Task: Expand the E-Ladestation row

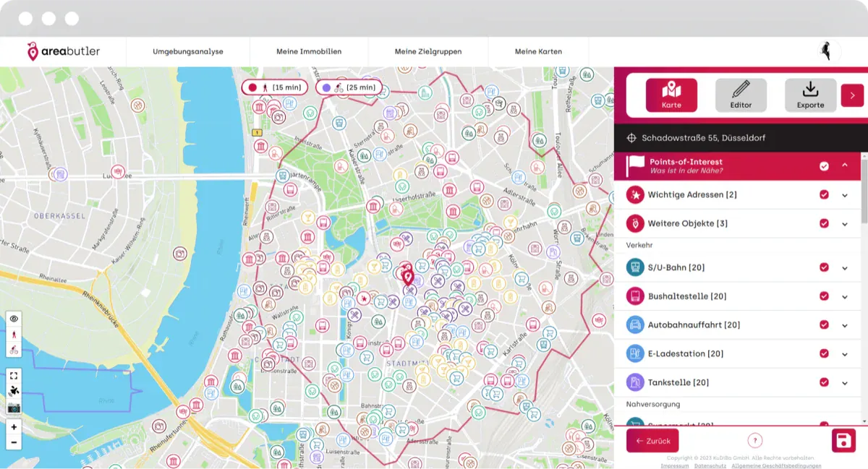Action: click(844, 354)
